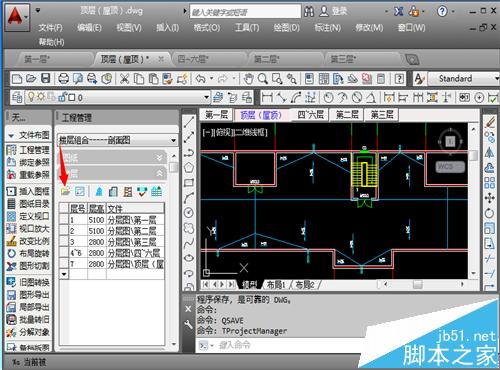
Task: Select the polygon draw tool
Action: (x=189, y=167)
